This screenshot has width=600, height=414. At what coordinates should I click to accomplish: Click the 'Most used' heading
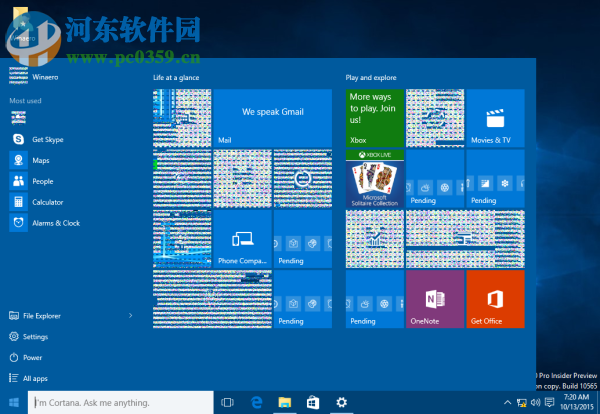click(x=25, y=101)
